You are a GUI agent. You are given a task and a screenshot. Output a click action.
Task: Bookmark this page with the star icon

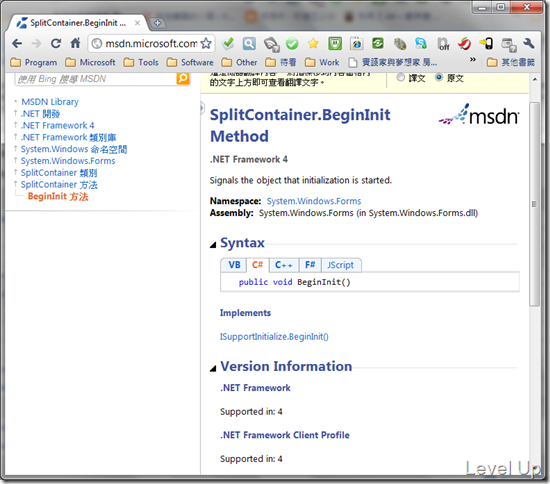click(206, 43)
